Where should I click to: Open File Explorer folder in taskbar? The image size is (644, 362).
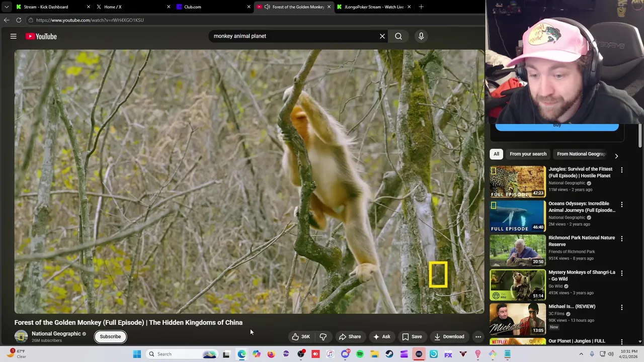tap(374, 354)
